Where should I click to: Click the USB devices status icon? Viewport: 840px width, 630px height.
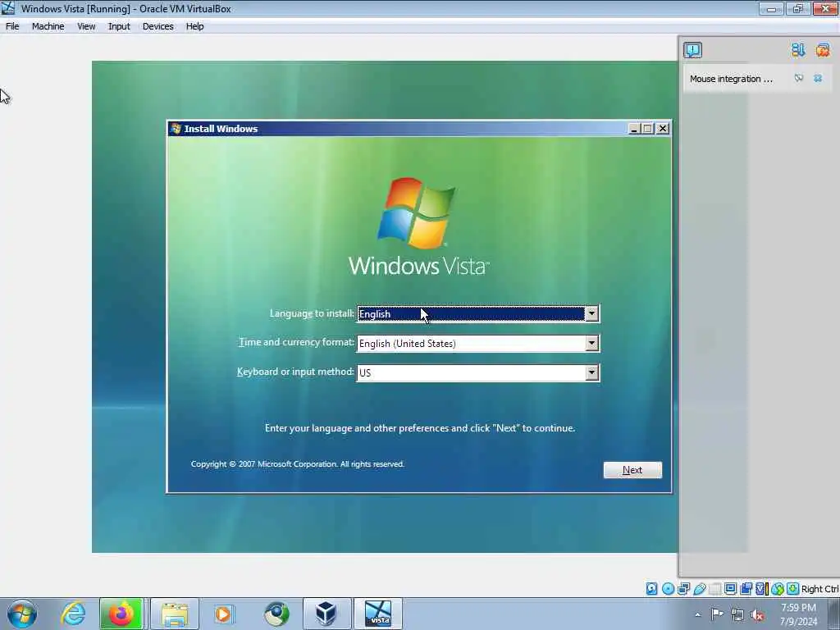[x=699, y=589]
